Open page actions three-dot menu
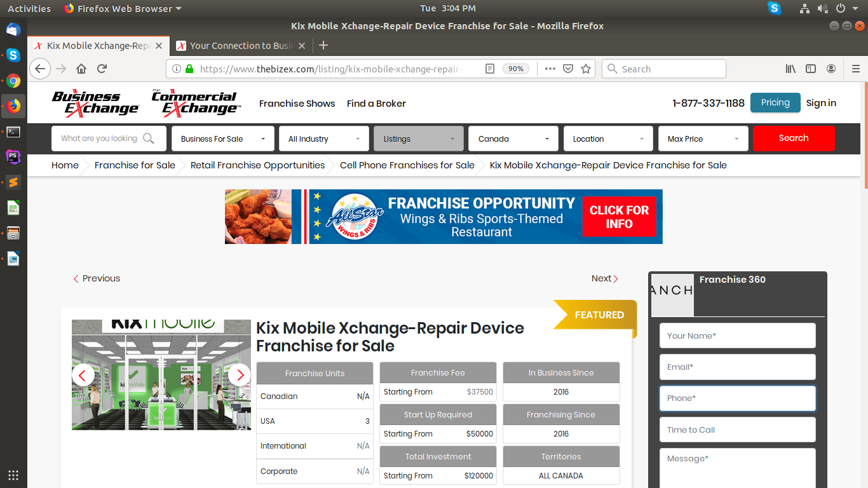 550,69
